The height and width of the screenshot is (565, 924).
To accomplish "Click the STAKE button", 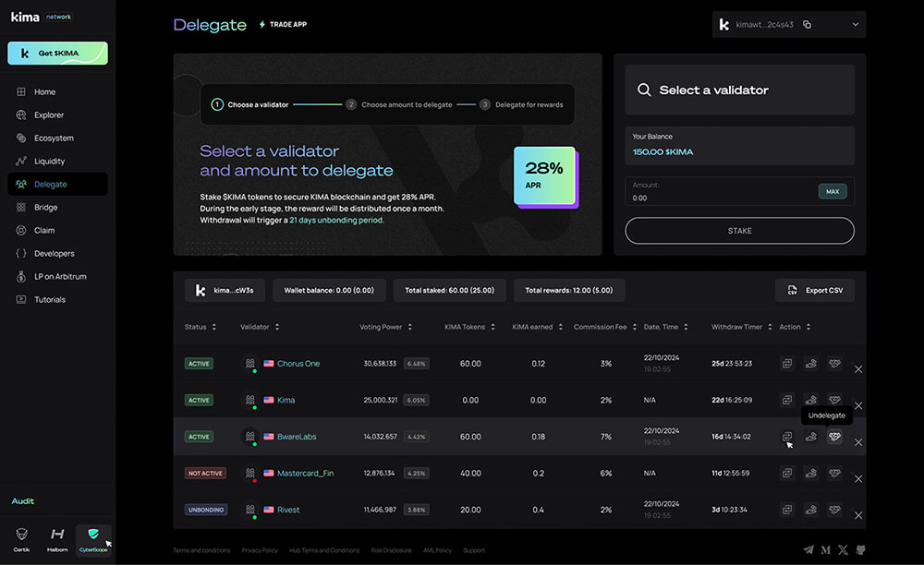I will coord(739,231).
